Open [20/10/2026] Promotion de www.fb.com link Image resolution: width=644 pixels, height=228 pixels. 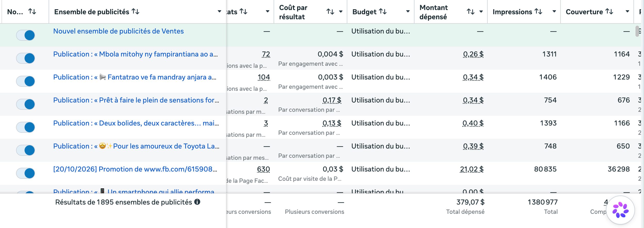(x=135, y=169)
